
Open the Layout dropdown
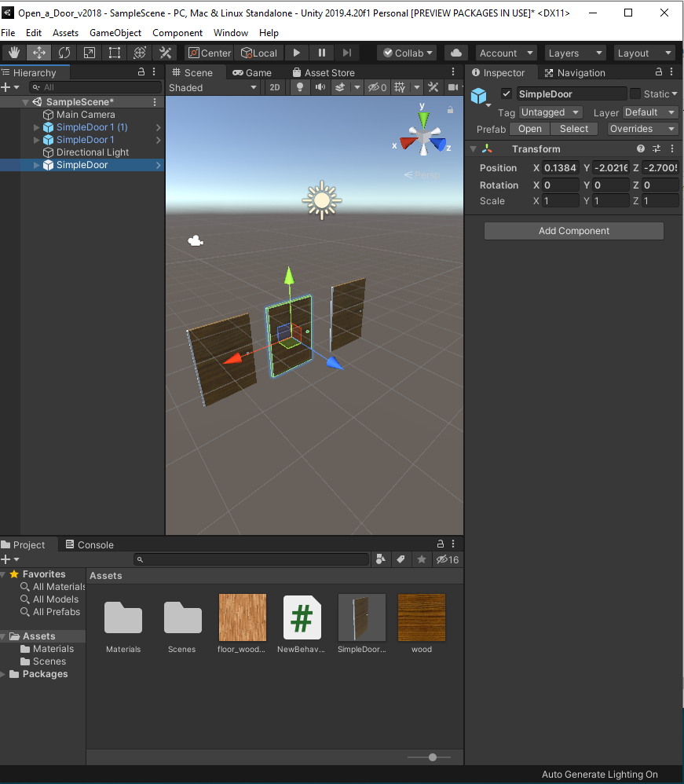(x=644, y=53)
